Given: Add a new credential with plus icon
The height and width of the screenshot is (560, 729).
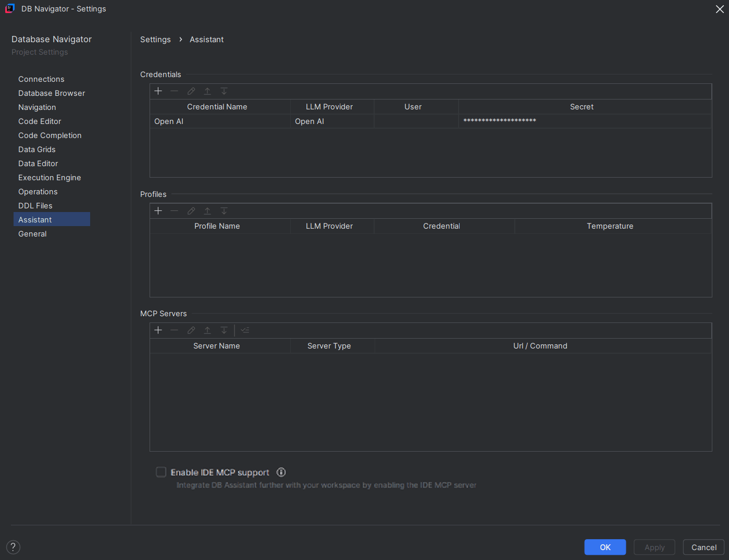Looking at the screenshot, I should click(158, 91).
